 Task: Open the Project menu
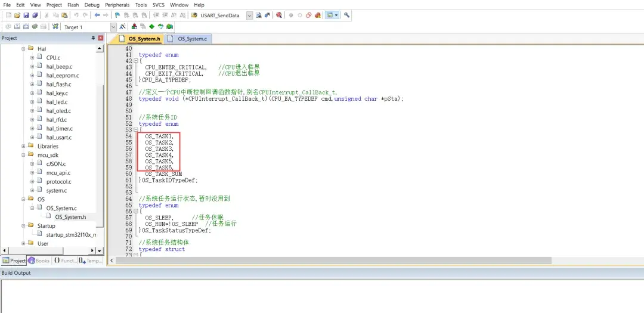[54, 5]
